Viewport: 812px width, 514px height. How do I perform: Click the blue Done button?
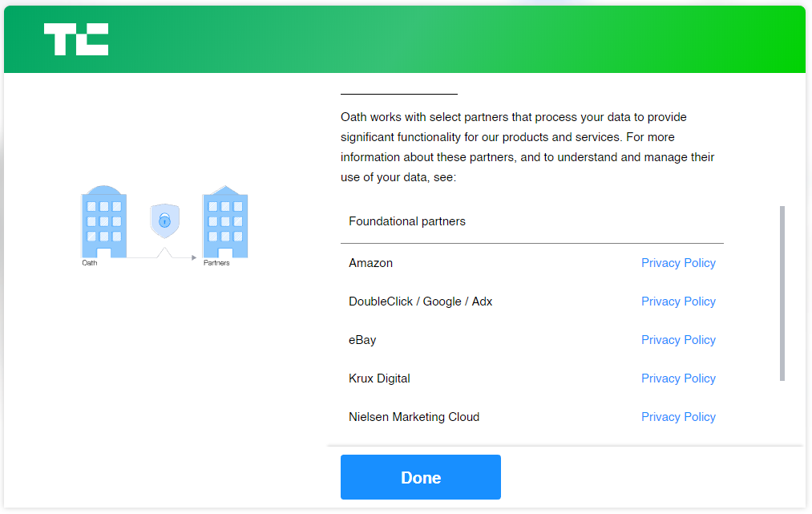421,477
